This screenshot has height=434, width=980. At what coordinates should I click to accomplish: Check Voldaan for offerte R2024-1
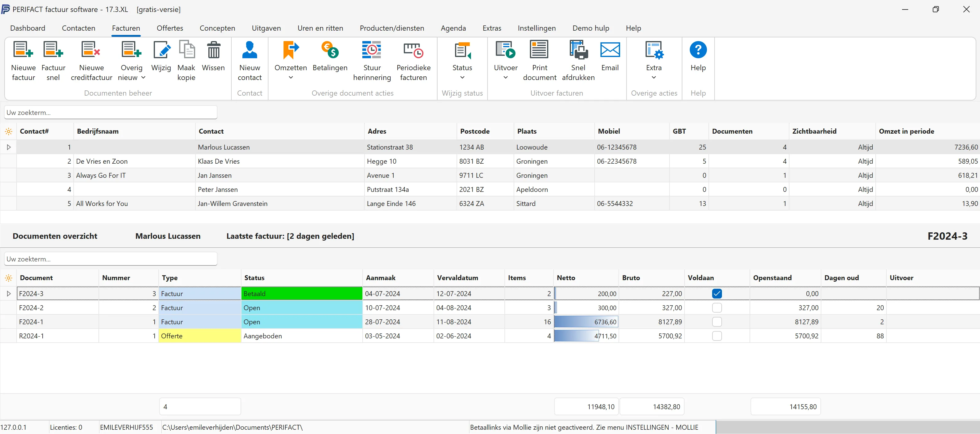[x=717, y=336]
